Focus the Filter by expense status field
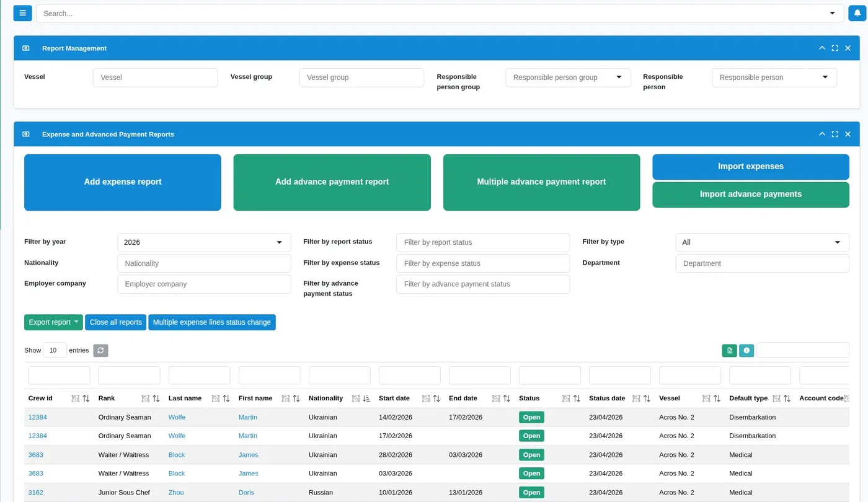This screenshot has height=502, width=868. tap(483, 263)
